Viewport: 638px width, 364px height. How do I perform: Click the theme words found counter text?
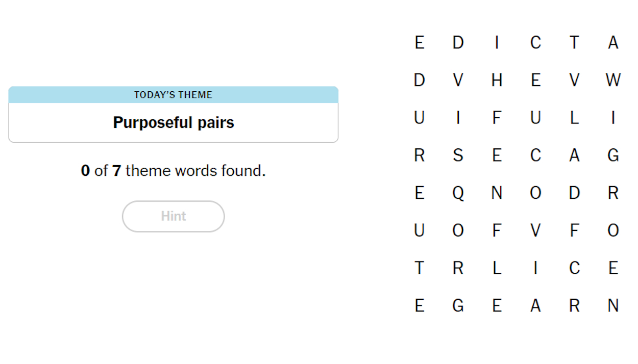pos(173,170)
